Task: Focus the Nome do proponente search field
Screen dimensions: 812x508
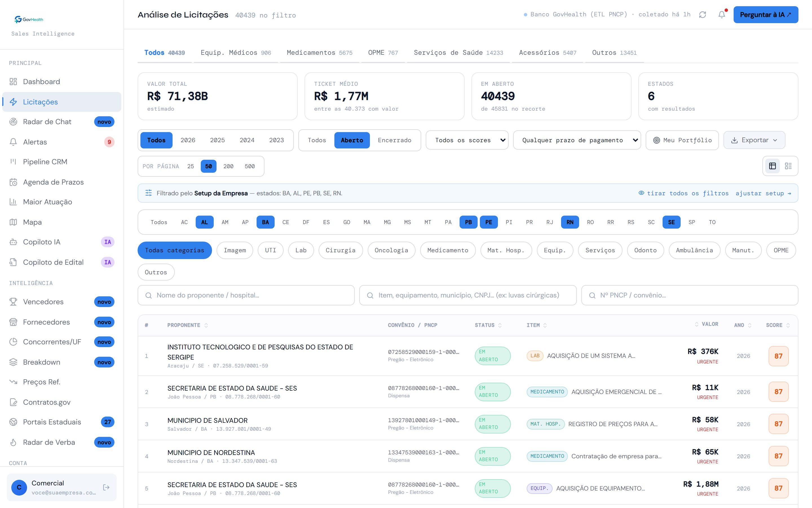Action: point(246,295)
